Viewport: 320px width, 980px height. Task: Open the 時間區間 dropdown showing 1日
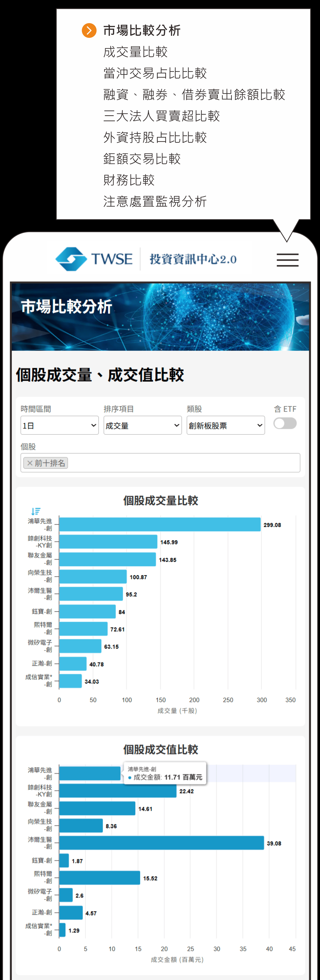(59, 425)
